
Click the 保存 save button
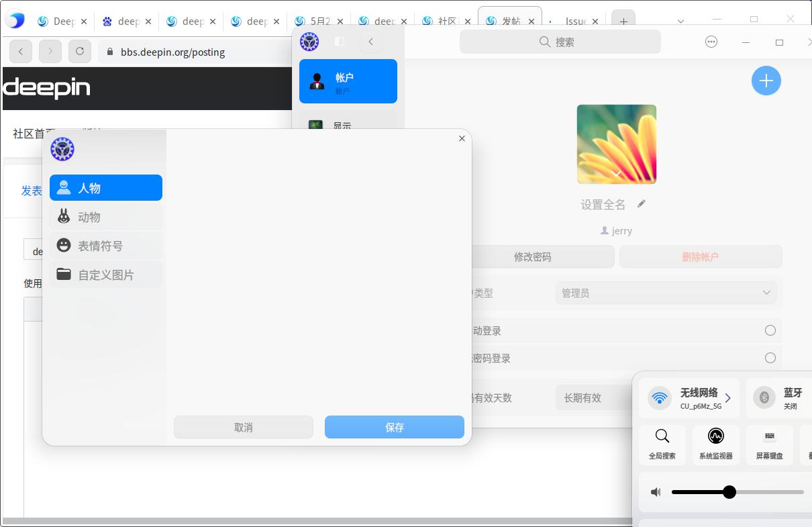click(394, 427)
